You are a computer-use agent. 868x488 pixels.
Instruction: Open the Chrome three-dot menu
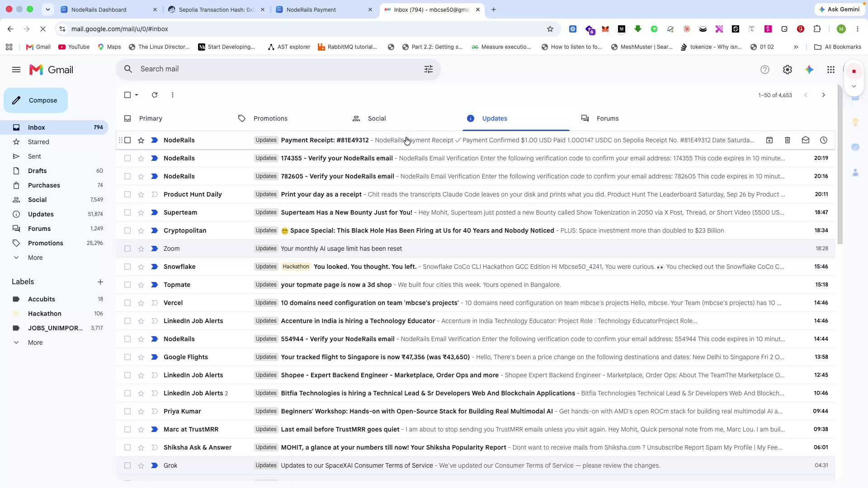click(x=858, y=29)
